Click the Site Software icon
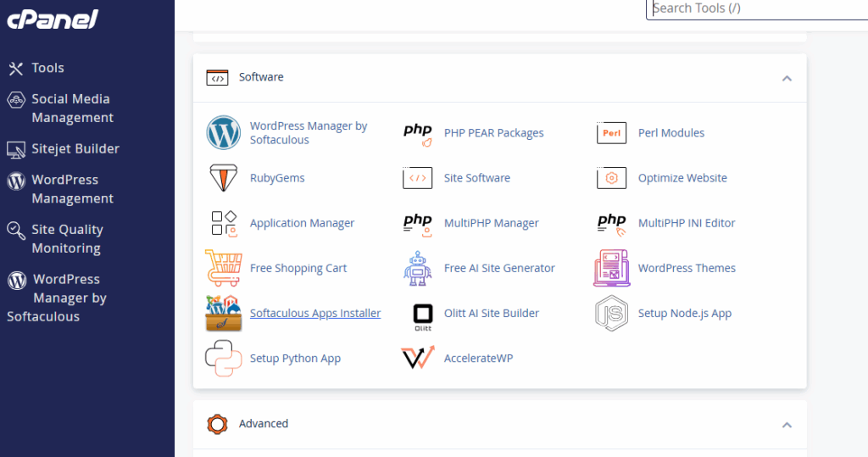 (417, 178)
